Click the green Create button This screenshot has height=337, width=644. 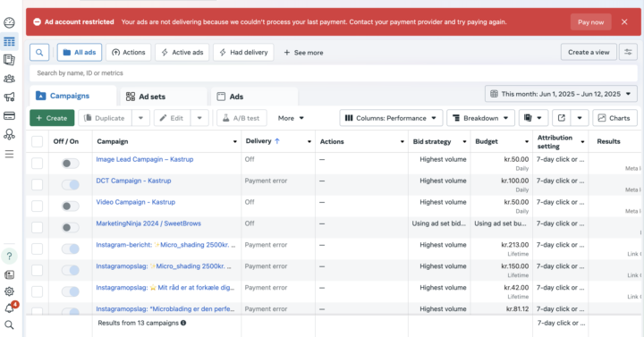52,118
